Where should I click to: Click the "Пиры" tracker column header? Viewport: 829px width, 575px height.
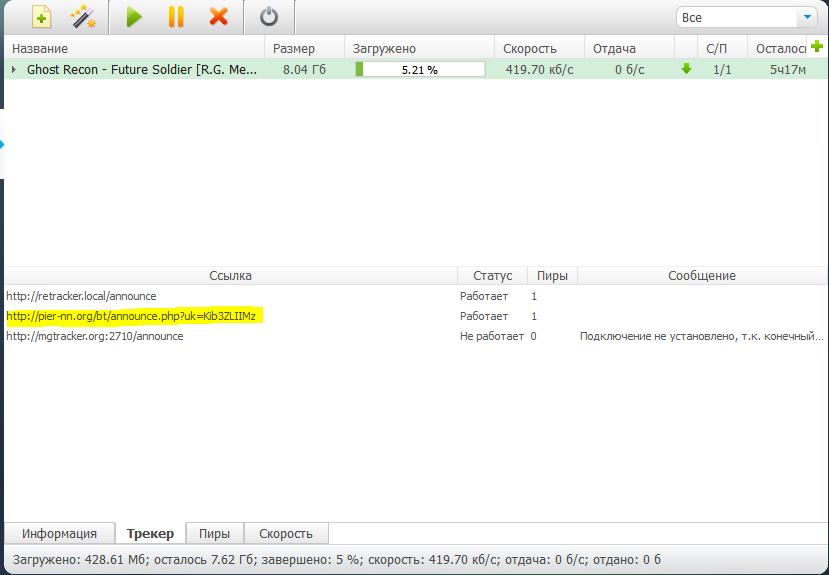coord(552,275)
